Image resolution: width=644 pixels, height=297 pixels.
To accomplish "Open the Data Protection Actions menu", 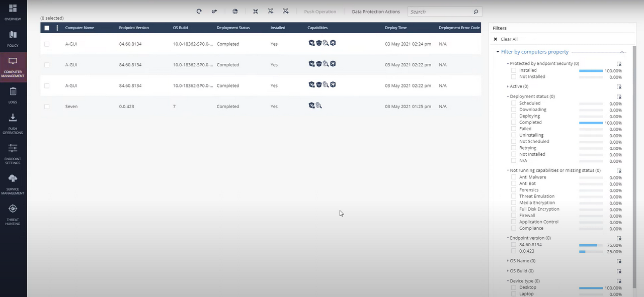I will pyautogui.click(x=375, y=11).
